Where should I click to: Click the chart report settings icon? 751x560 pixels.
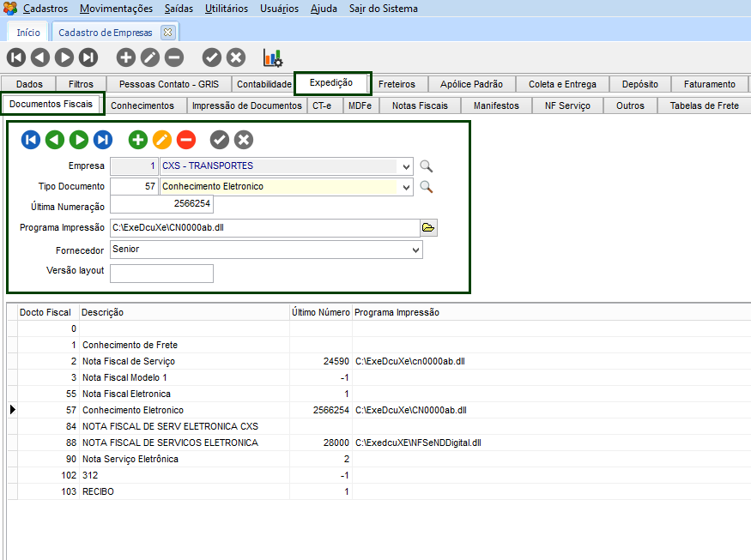pyautogui.click(x=272, y=57)
